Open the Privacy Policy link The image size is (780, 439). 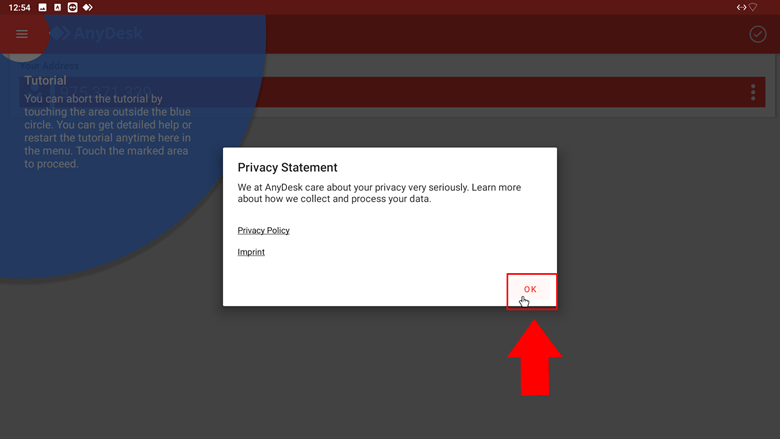tap(263, 230)
